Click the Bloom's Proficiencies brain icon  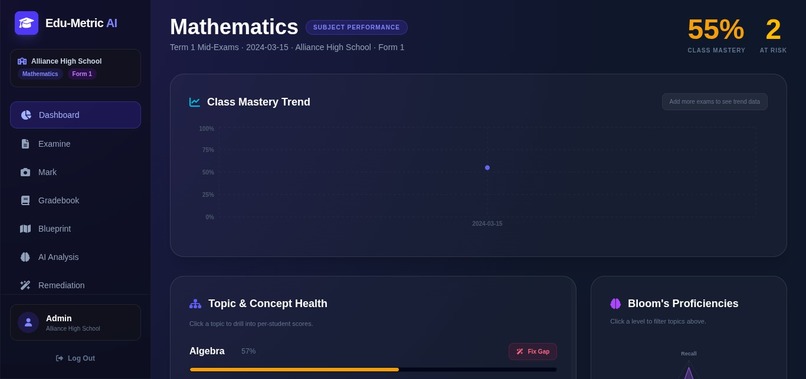(615, 304)
